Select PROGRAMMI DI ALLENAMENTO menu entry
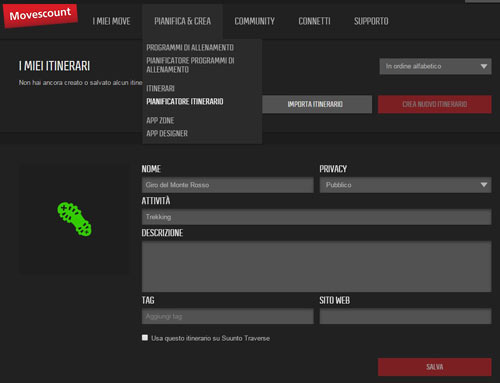Image resolution: width=500 pixels, height=383 pixels. (x=190, y=48)
